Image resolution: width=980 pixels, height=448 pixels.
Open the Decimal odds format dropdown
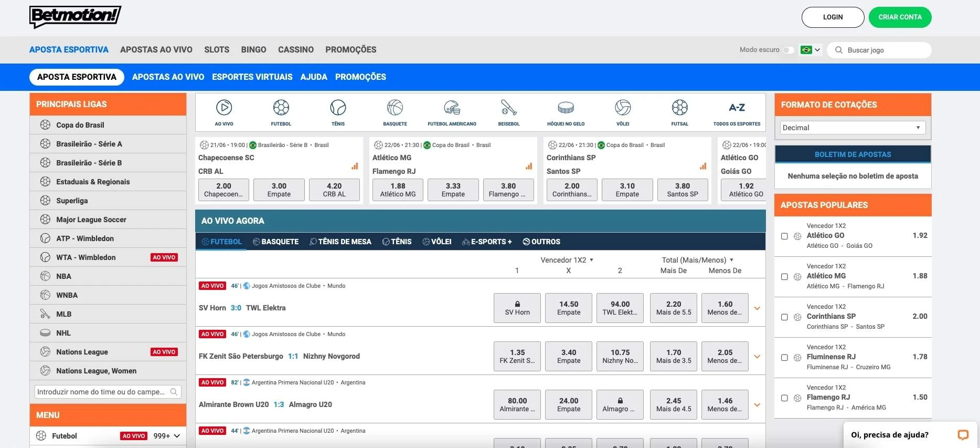[x=853, y=128]
